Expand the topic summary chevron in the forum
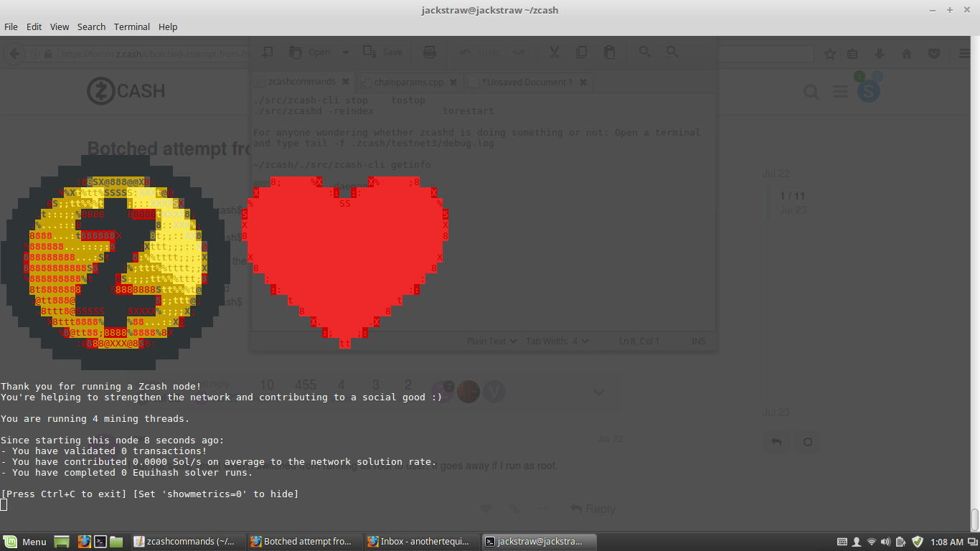Screen dimensions: 980x551 point(599,392)
